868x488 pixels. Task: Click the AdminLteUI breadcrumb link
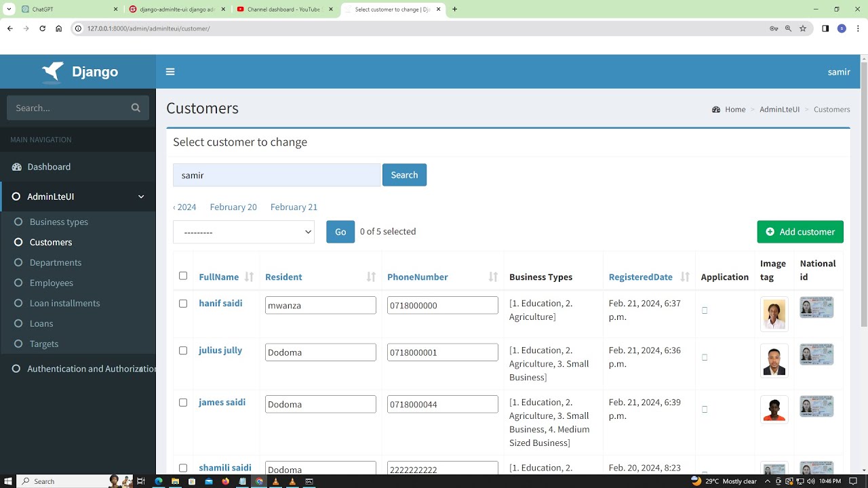[779, 109]
